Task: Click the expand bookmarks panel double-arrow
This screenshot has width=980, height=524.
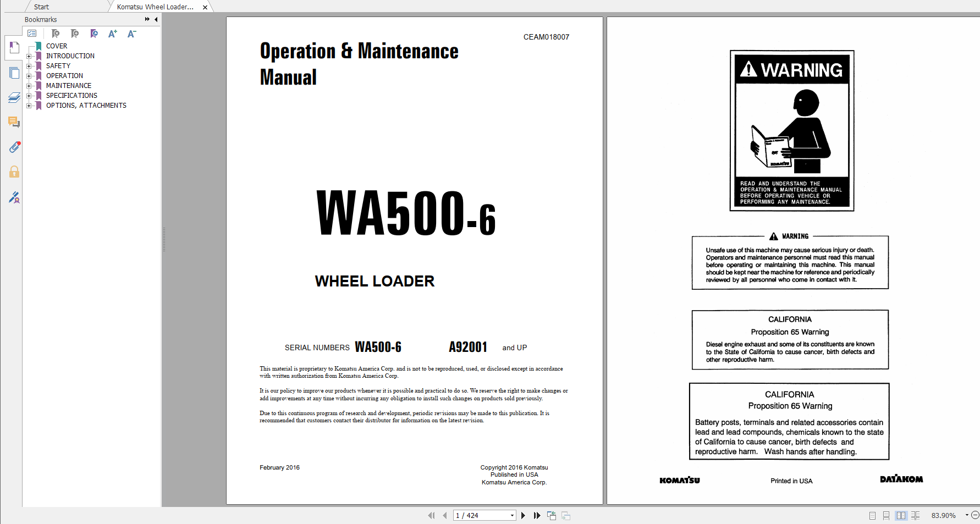Action: 147,19
